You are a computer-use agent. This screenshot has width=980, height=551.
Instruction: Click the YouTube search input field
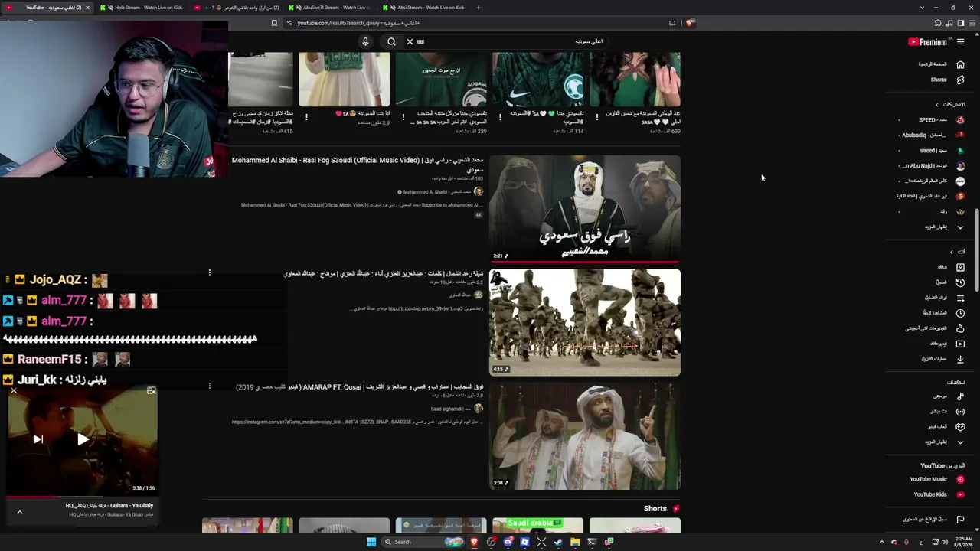511,42
